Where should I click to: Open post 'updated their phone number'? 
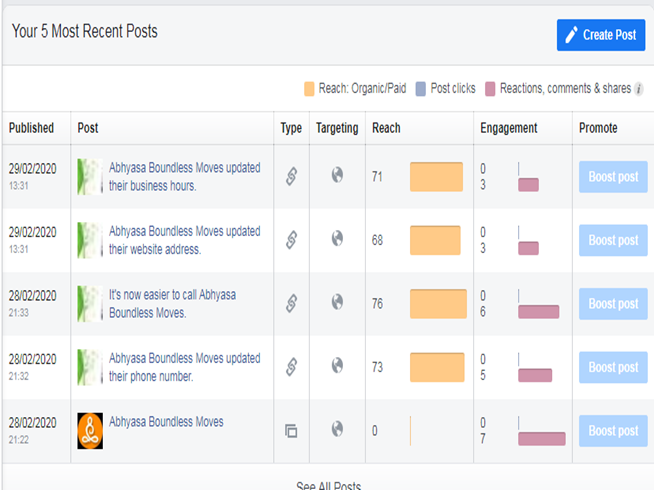click(185, 367)
